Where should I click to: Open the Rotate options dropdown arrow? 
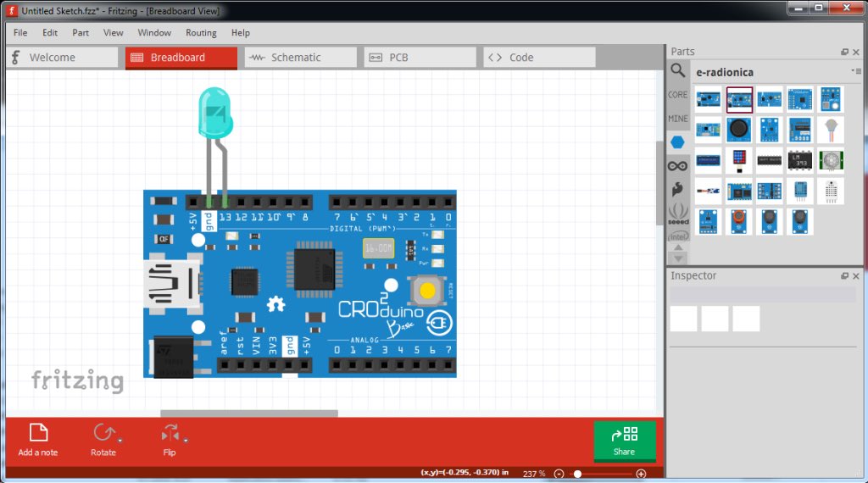click(120, 441)
